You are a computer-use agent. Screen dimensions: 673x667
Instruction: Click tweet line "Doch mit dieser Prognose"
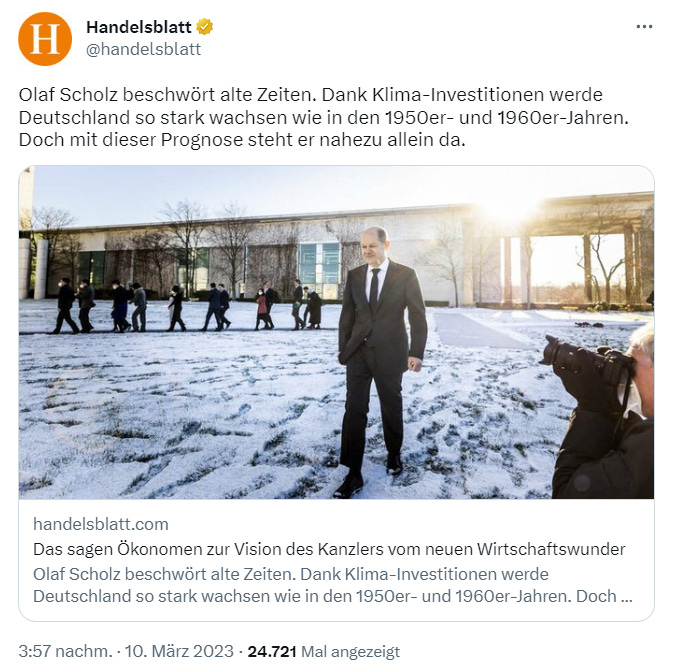[x=242, y=140]
